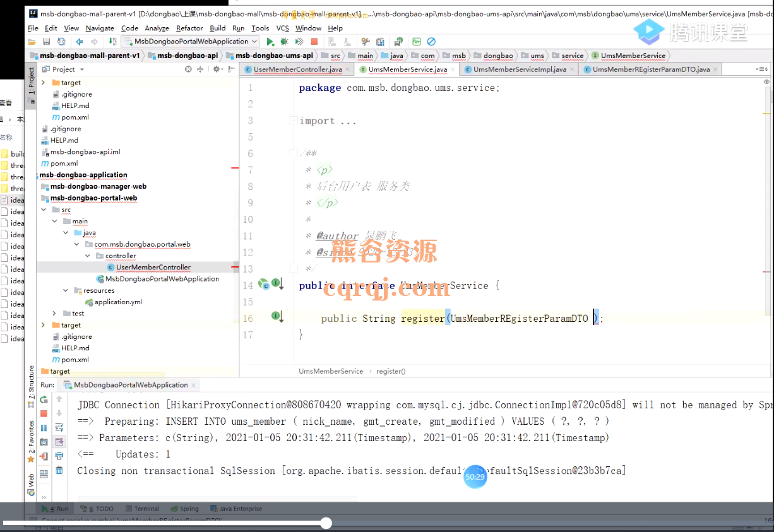Open the Project view selector dropdown
Screen dimensions: 774x532
(64, 69)
